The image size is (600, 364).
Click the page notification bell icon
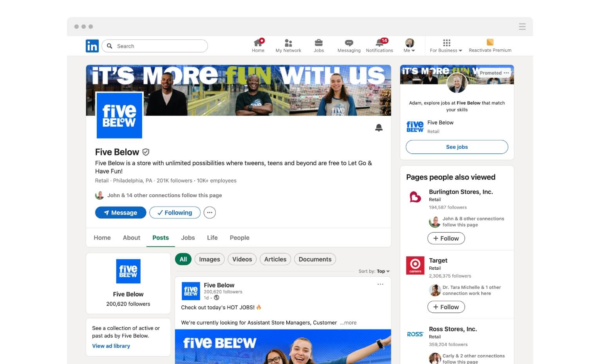pos(379,128)
